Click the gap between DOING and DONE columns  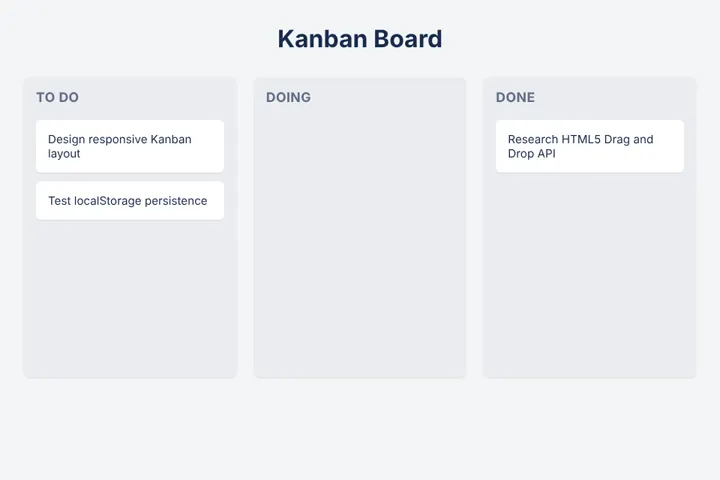pos(474,228)
